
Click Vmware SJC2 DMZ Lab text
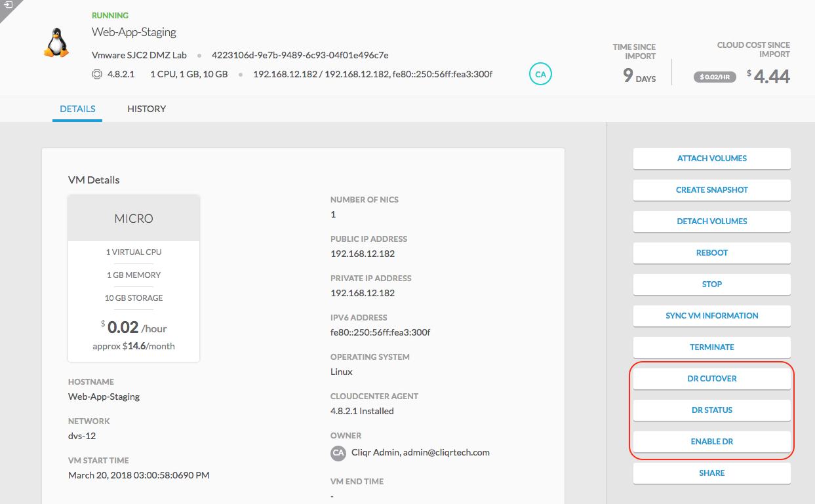coord(139,55)
